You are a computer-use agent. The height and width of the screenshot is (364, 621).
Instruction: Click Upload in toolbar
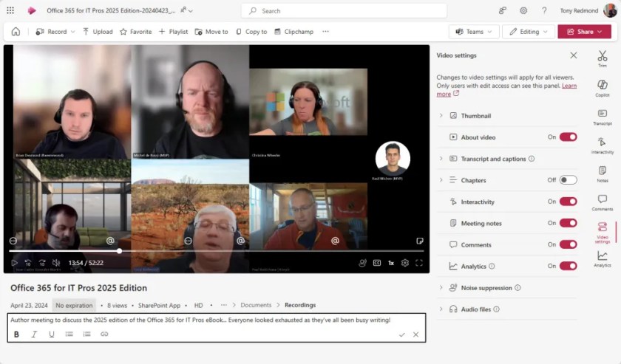click(x=98, y=32)
